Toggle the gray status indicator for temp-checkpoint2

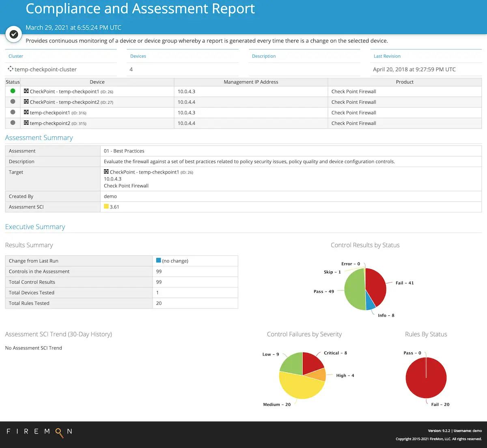tap(12, 102)
